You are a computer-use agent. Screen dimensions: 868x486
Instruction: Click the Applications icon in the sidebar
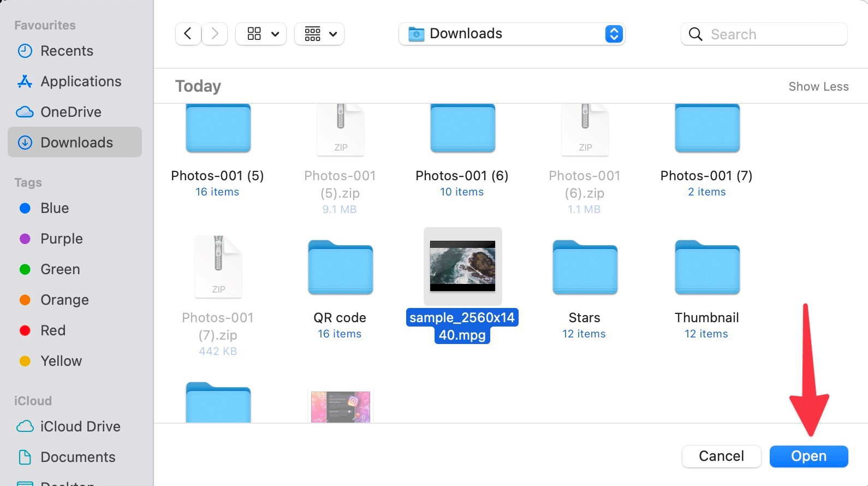(25, 81)
